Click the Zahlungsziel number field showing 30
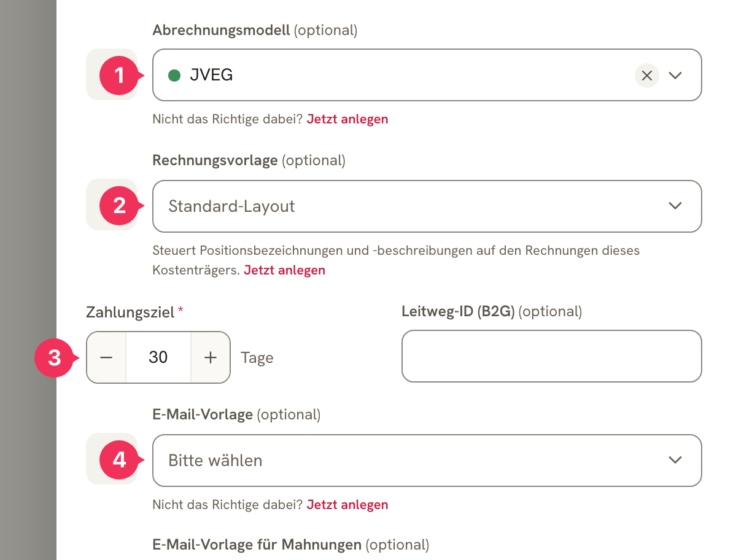 (x=158, y=357)
